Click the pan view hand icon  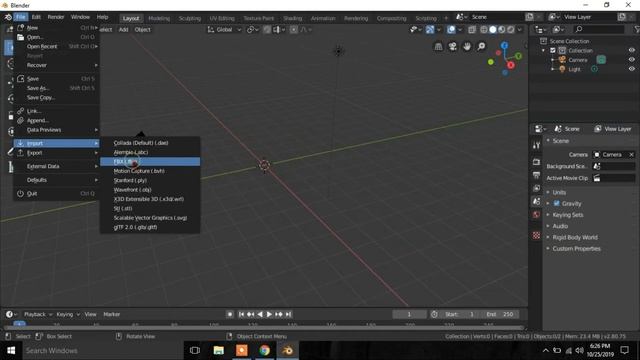point(467,47)
